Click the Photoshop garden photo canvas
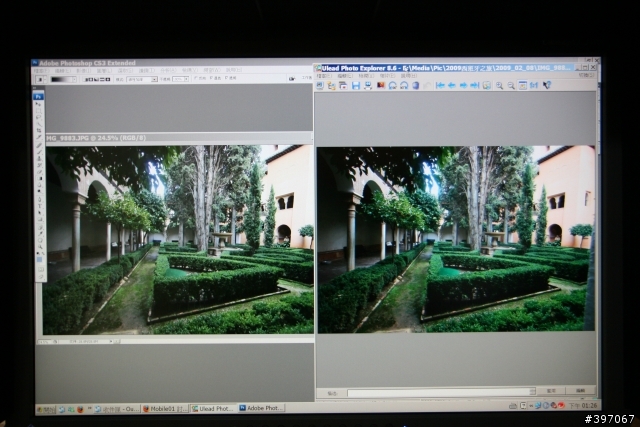Screen dimensions: 640x427 pyautogui.click(x=178, y=240)
